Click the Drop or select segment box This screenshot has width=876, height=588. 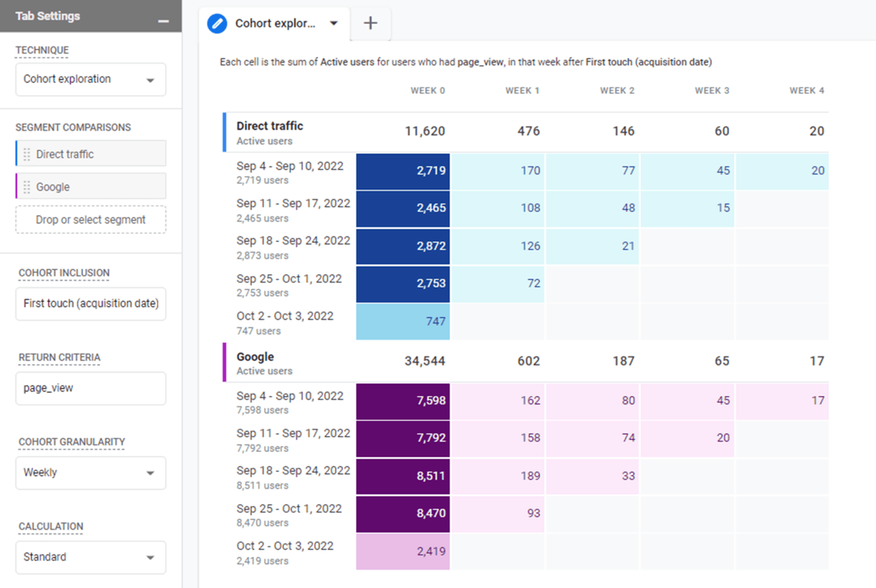(x=91, y=220)
